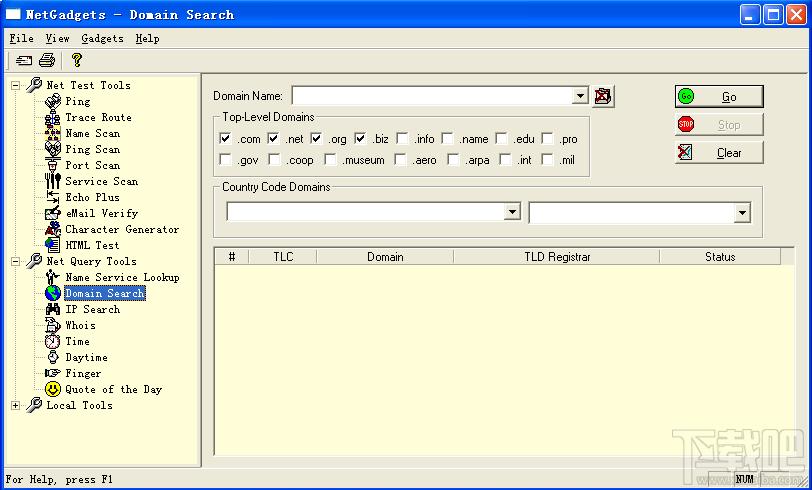
Task: Open the first Country Code Domains dropdown
Action: (x=512, y=212)
